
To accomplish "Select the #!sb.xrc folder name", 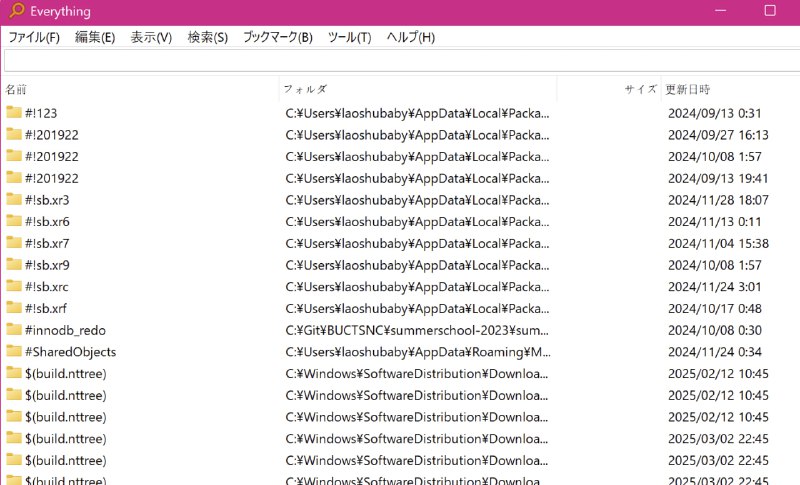I will pyautogui.click(x=46, y=287).
